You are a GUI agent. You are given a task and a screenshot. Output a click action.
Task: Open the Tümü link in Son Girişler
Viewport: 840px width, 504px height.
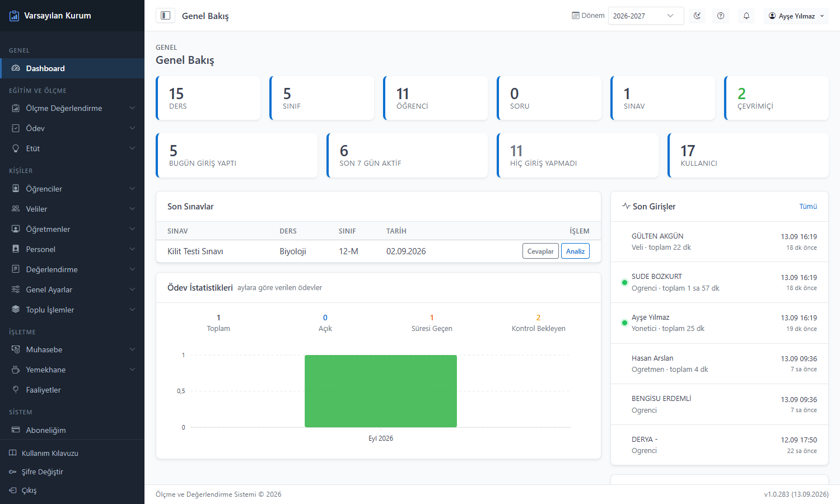click(x=808, y=207)
